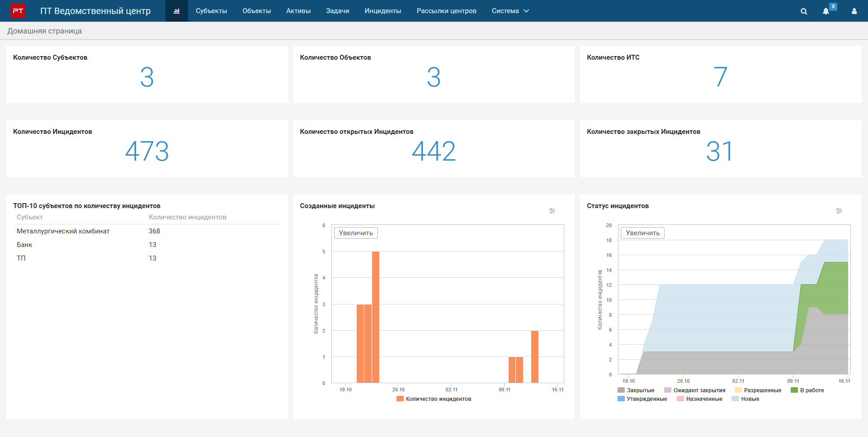Open the user profile icon
Screen dimensions: 868x437
pyautogui.click(x=854, y=11)
